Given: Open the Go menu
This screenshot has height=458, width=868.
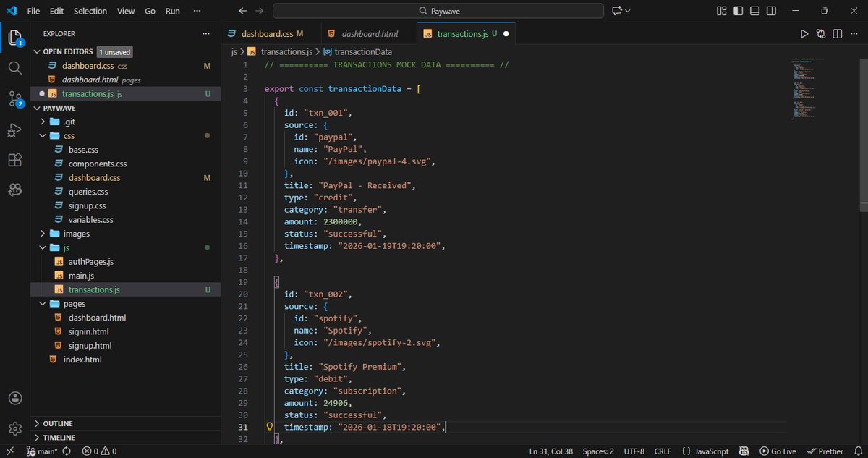Looking at the screenshot, I should coord(150,11).
